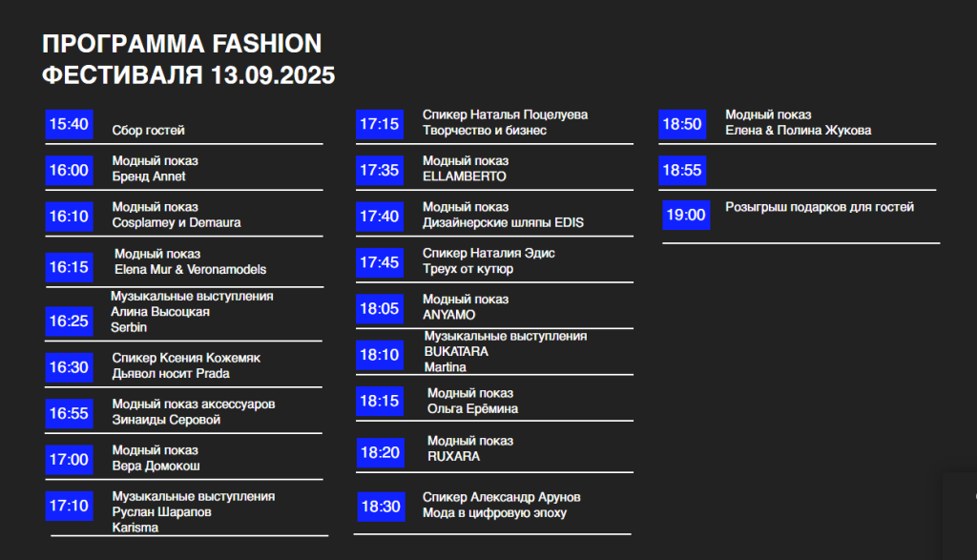The height and width of the screenshot is (560, 977).
Task: Select the ANYAMO show entry
Action: (x=448, y=315)
